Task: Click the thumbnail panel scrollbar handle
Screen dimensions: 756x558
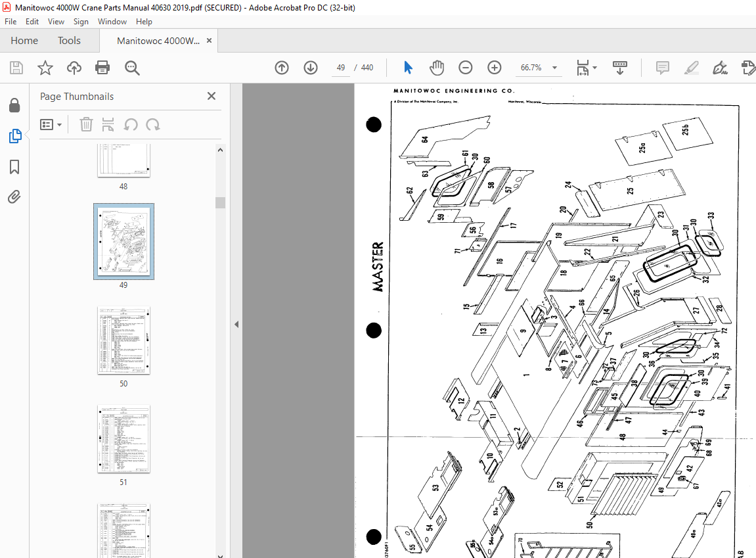Action: click(x=220, y=202)
